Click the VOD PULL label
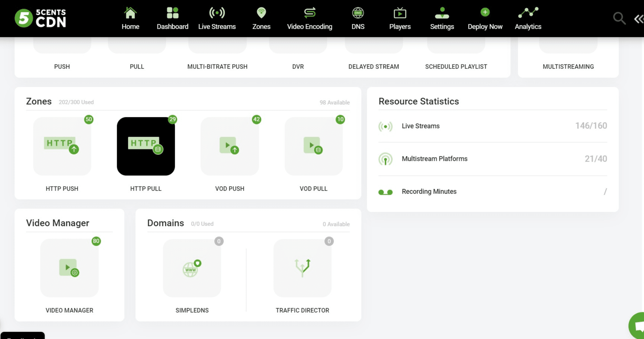644x339 pixels. [x=314, y=189]
